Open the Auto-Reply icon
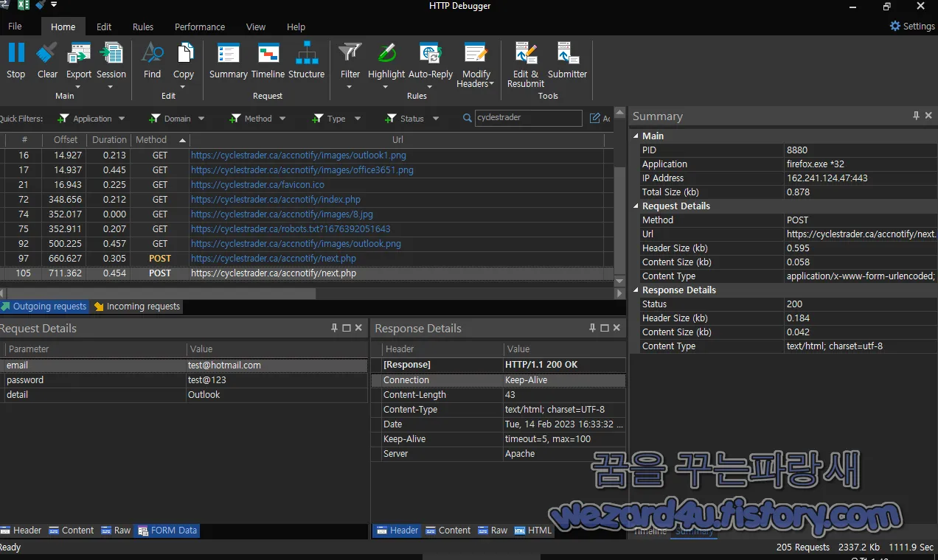Image resolution: width=938 pixels, height=560 pixels. click(x=431, y=54)
